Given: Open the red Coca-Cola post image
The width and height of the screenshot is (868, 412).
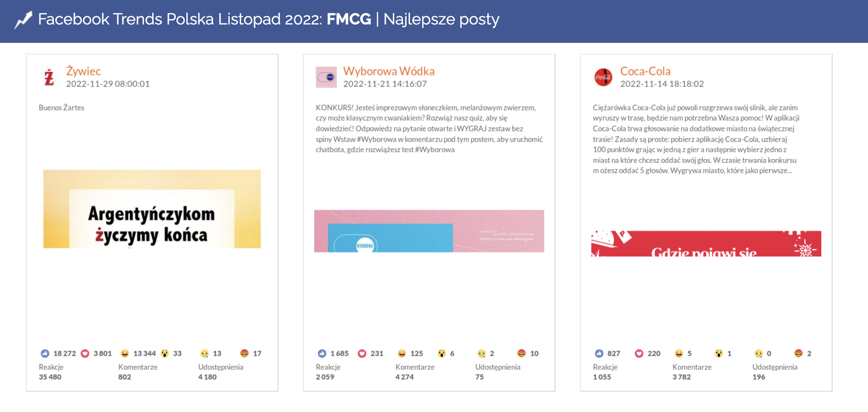Looking at the screenshot, I should (706, 244).
